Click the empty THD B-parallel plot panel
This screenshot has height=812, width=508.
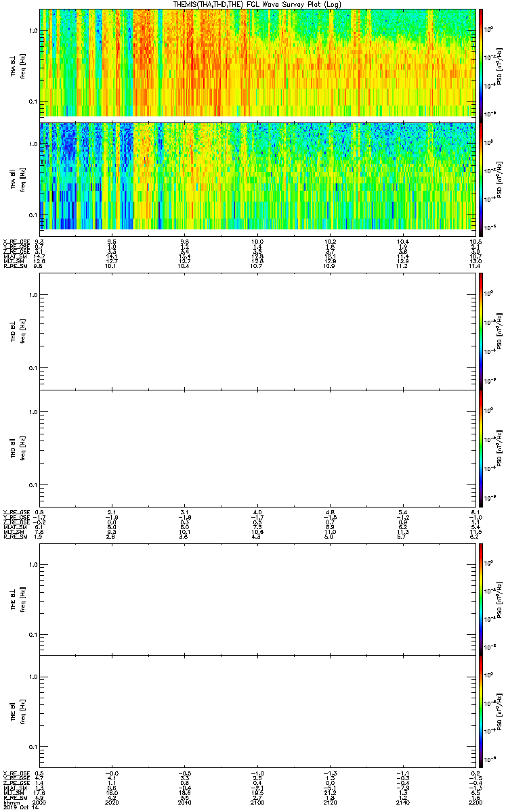pos(257,449)
